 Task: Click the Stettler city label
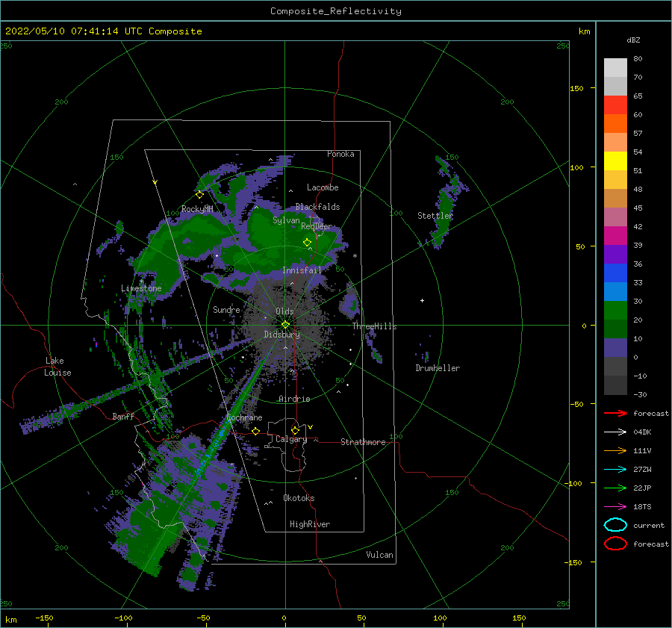(x=435, y=216)
